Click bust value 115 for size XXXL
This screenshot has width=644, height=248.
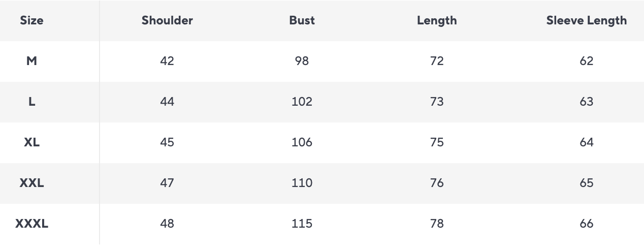click(x=302, y=224)
